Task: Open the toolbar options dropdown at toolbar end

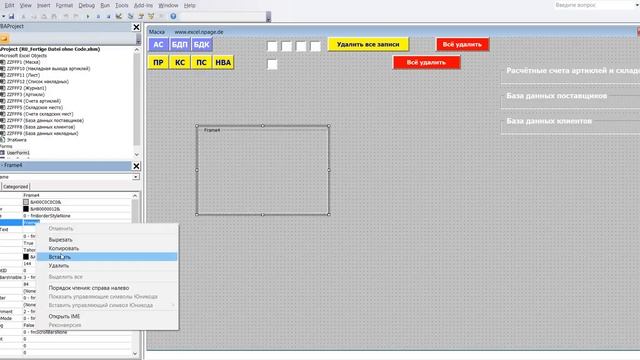Action: coord(268,17)
